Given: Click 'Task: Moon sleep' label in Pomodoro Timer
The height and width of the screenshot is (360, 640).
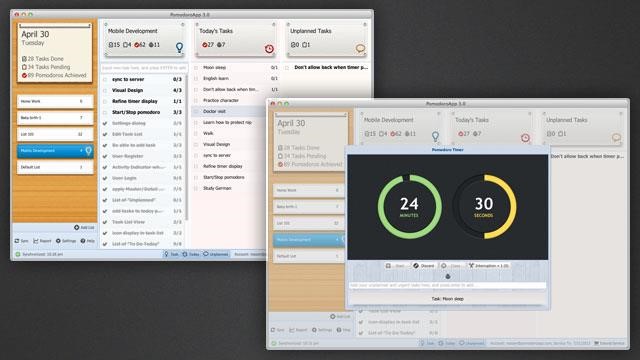Looking at the screenshot, I should click(447, 299).
